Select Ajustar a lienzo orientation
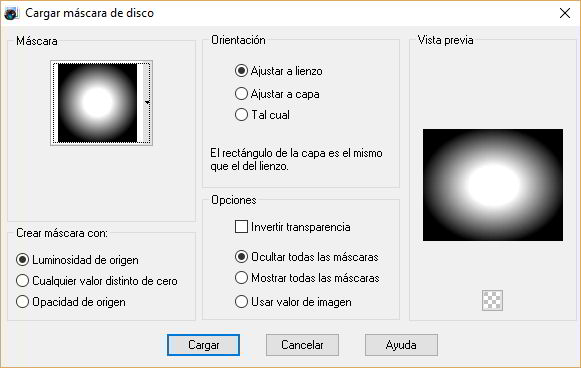581x368 pixels. pos(279,71)
